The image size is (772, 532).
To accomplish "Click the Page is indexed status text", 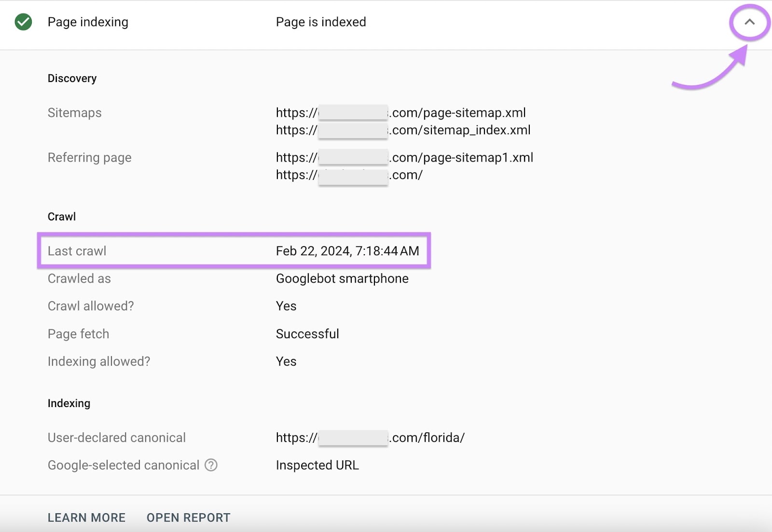I will tap(320, 22).
